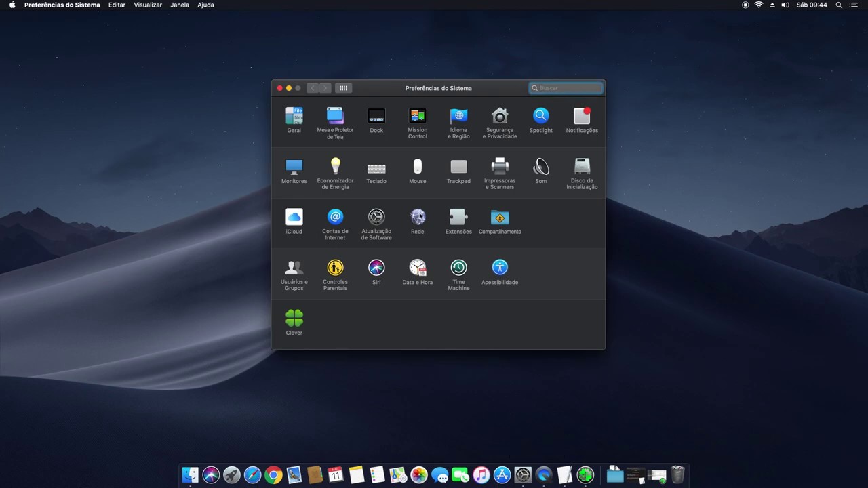Open Messages from the Dock
The height and width of the screenshot is (488, 868).
coord(439,475)
